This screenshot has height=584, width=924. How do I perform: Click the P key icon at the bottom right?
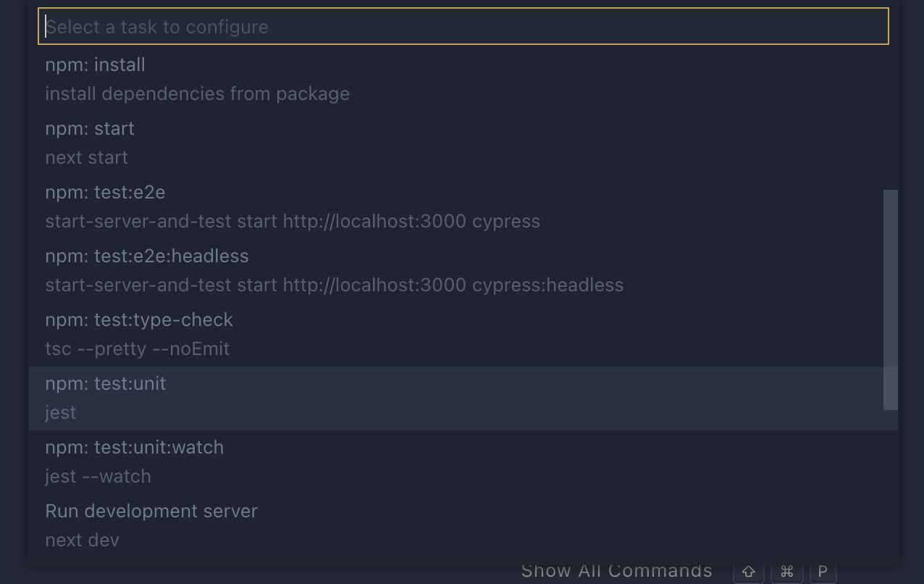click(x=823, y=572)
